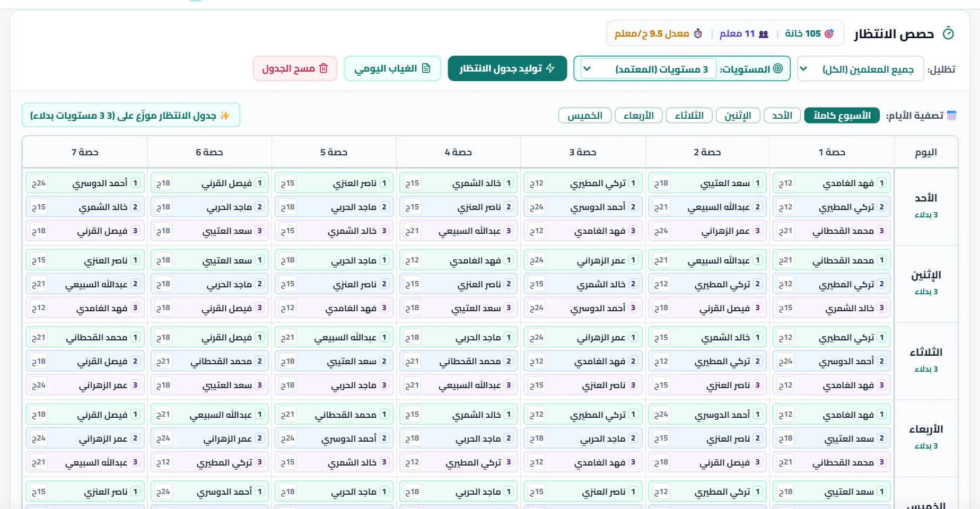This screenshot has height=509, width=980.
Task: Click the الثلاثاء row day label
Action: pyautogui.click(x=926, y=352)
